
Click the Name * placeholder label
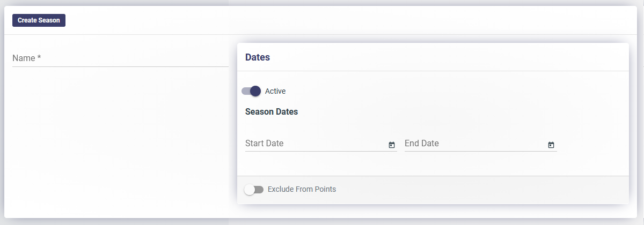[x=27, y=58]
